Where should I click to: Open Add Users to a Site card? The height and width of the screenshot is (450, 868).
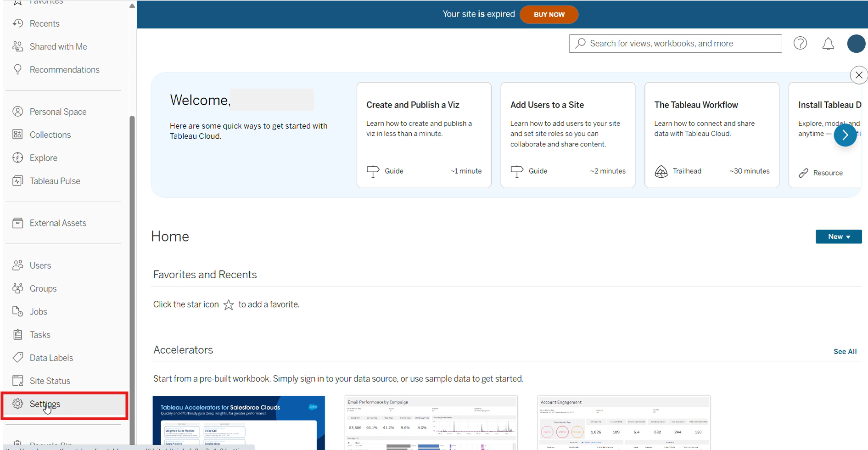(568, 135)
